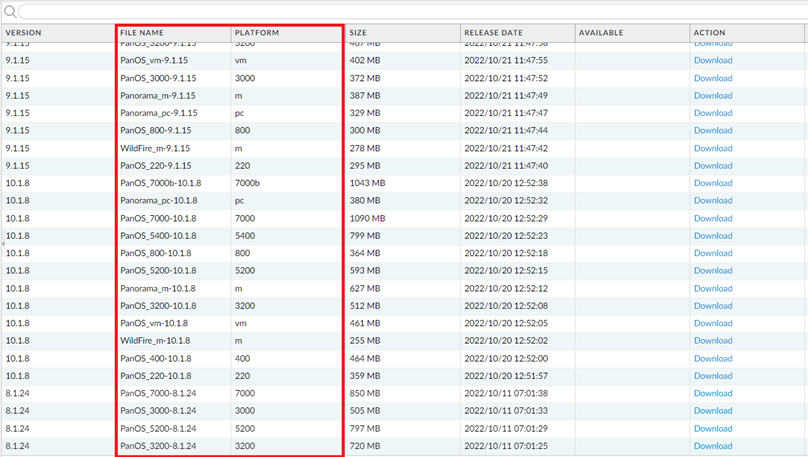Focus the search input field

coord(413,11)
